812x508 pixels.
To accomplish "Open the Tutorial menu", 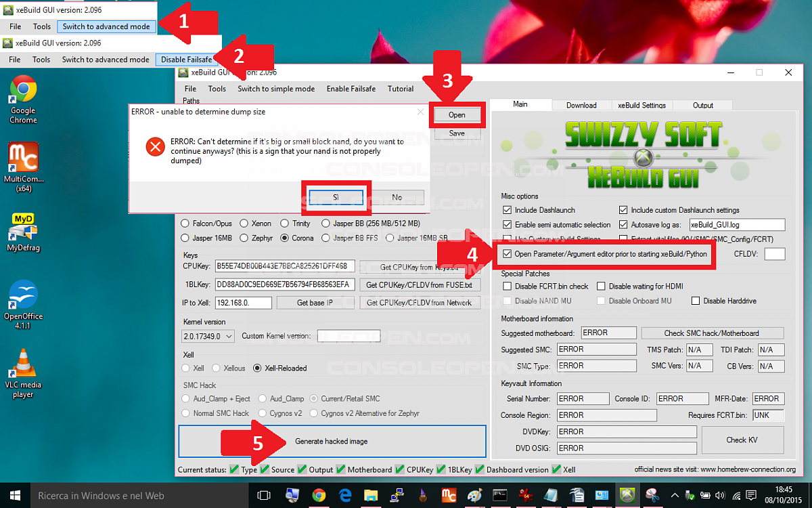I will [401, 89].
